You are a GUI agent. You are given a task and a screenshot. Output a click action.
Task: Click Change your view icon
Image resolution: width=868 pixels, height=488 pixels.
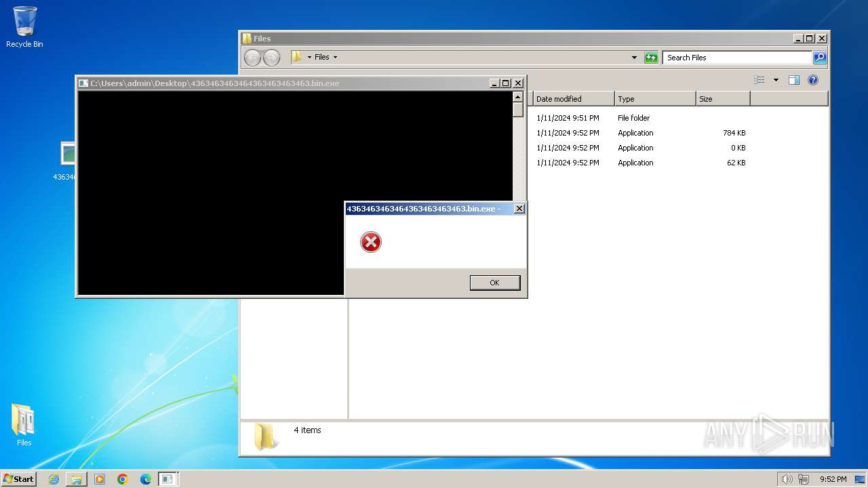[x=759, y=80]
